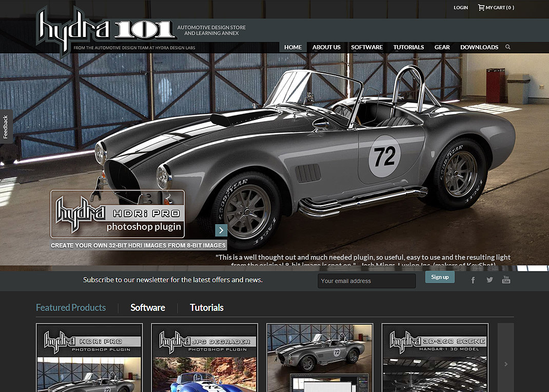Go to the HOME menu item
The width and height of the screenshot is (549, 392).
tap(293, 47)
